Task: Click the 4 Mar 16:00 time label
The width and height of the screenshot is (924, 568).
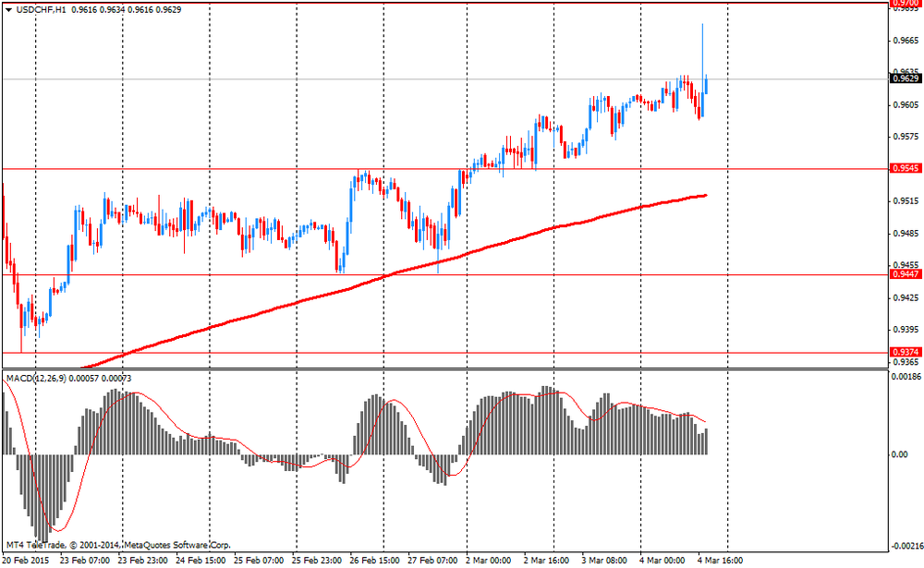Action: (720, 561)
